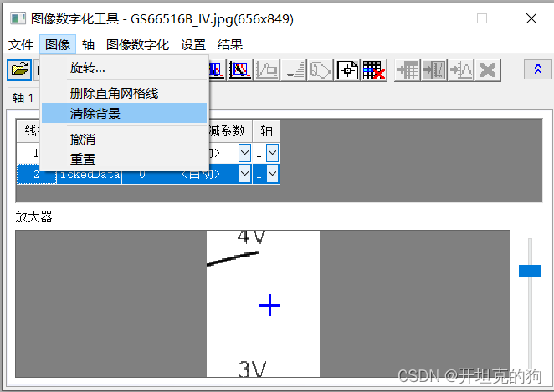Image resolution: width=554 pixels, height=392 pixels.
Task: Click the table with red X icon
Action: pyautogui.click(x=374, y=70)
